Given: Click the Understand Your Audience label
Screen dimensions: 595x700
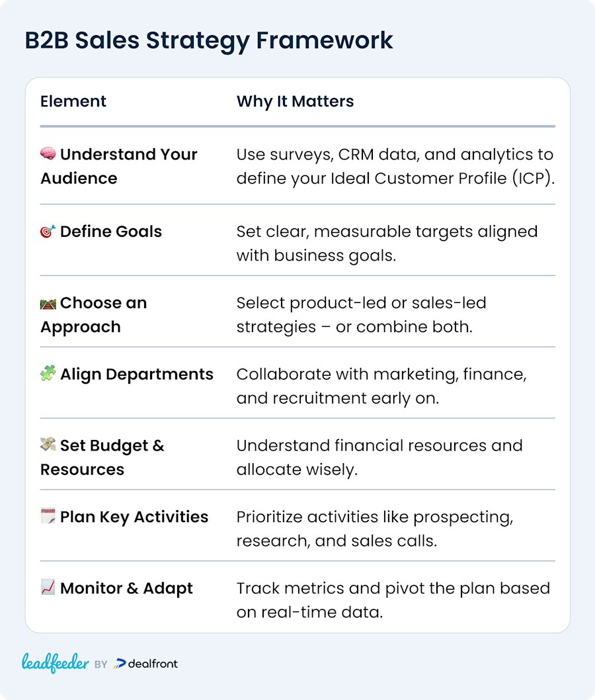Looking at the screenshot, I should (118, 166).
